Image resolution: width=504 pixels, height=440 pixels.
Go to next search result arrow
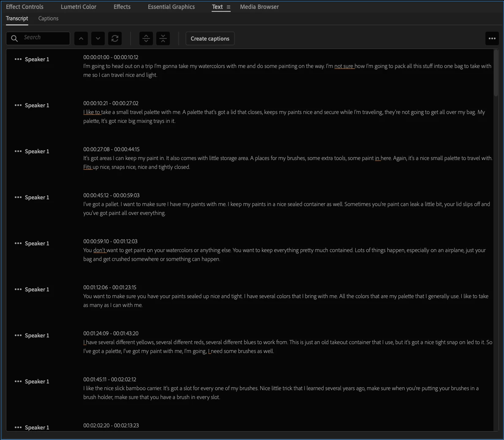(x=98, y=38)
